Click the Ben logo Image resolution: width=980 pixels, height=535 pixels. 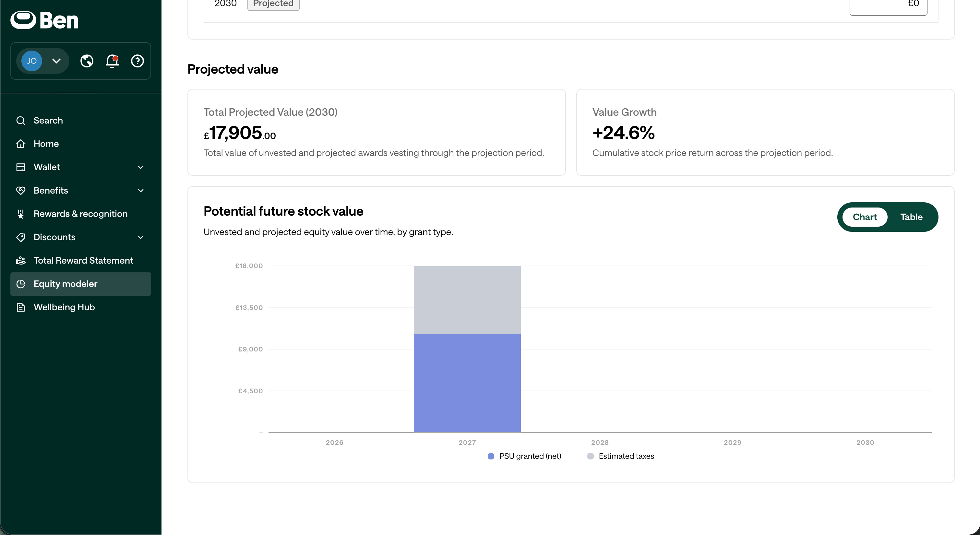click(x=44, y=20)
